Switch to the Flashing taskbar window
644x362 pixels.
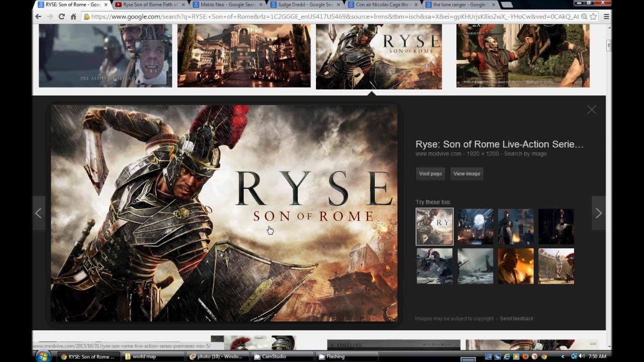click(347, 356)
